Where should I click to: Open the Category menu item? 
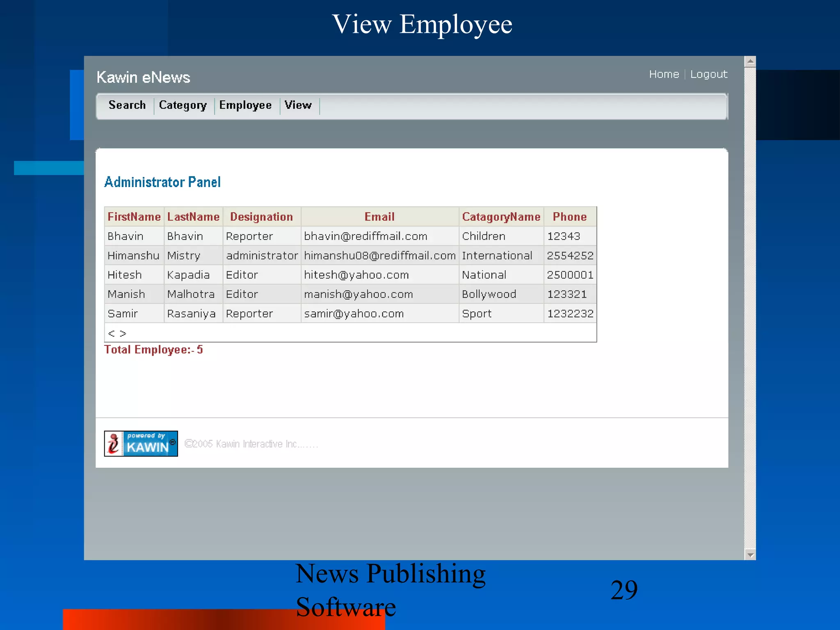pos(183,105)
